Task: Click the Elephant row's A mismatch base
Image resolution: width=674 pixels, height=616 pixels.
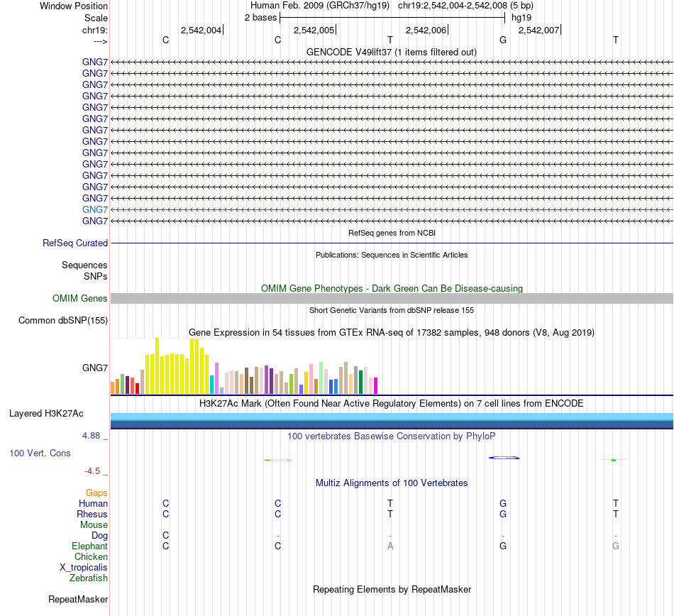Action: 390,546
